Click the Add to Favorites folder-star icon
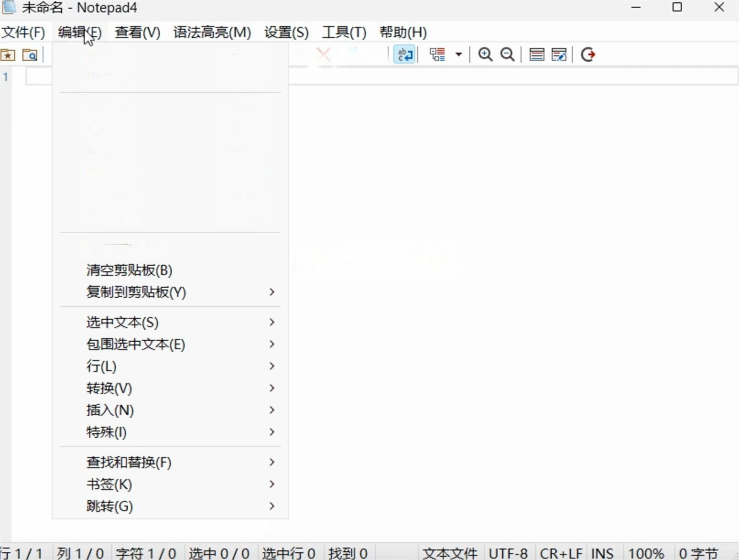 coord(8,55)
